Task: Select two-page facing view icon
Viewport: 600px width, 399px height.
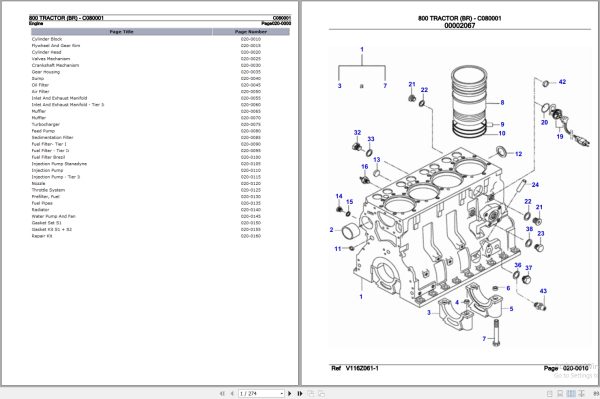Action: (571, 393)
